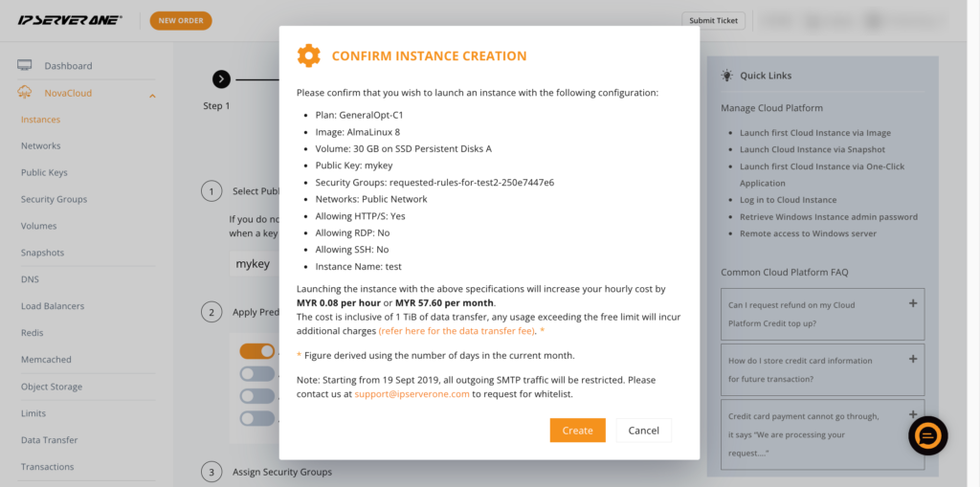Collapse the NovaCloud menu chevron
The image size is (980, 487).
tap(152, 96)
